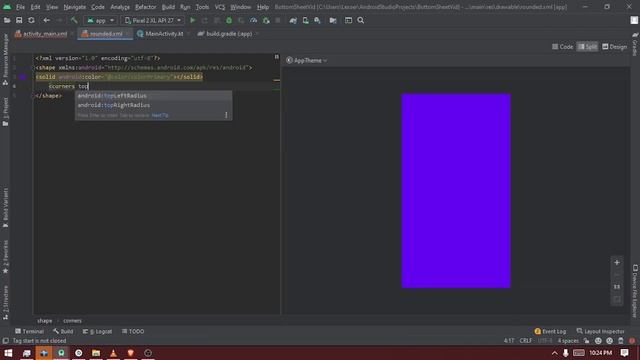This screenshot has width=640, height=360.
Task: Open the Logcat tool window
Action: pos(97,331)
